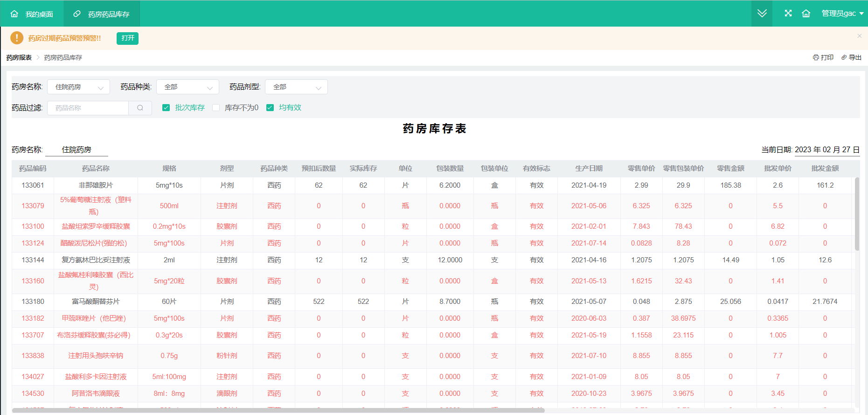The image size is (868, 415).
Task: Click the vertical table scrollbar
Action: point(857,214)
